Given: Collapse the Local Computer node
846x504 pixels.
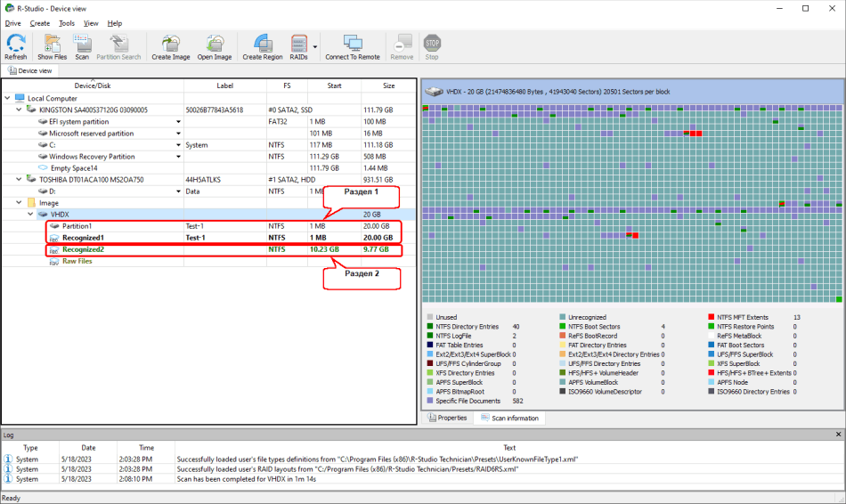Looking at the screenshot, I should pyautogui.click(x=7, y=98).
